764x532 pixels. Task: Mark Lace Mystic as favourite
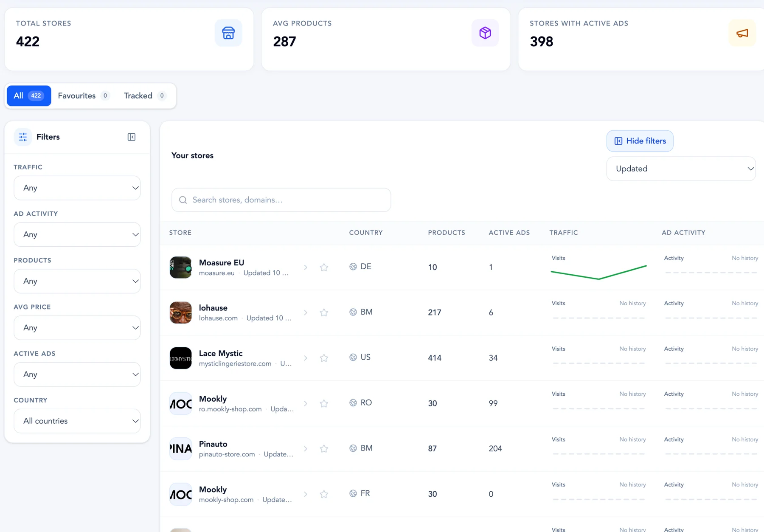324,358
